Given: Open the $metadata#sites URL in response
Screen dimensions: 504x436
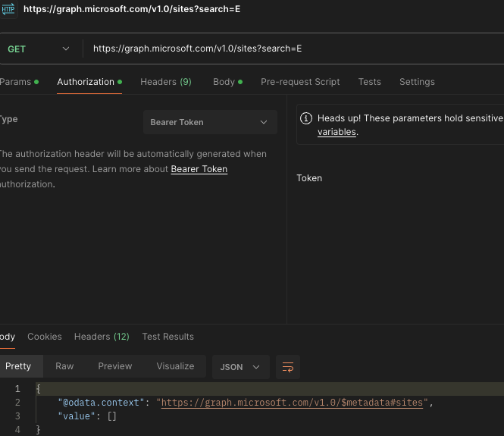Looking at the screenshot, I should tap(292, 403).
